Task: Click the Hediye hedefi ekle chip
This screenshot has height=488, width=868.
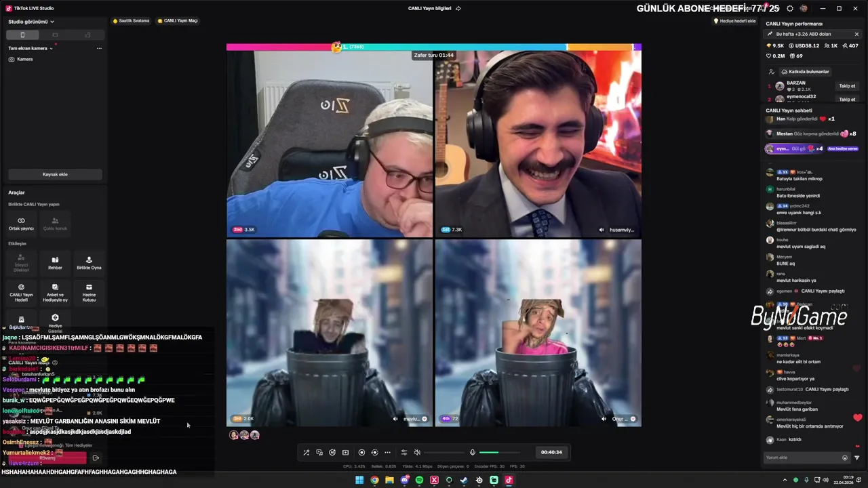Action: [735, 21]
